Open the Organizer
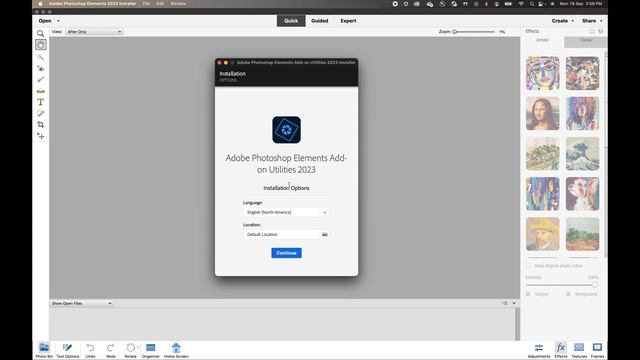Screen dimensions: 640x360 click(151, 350)
